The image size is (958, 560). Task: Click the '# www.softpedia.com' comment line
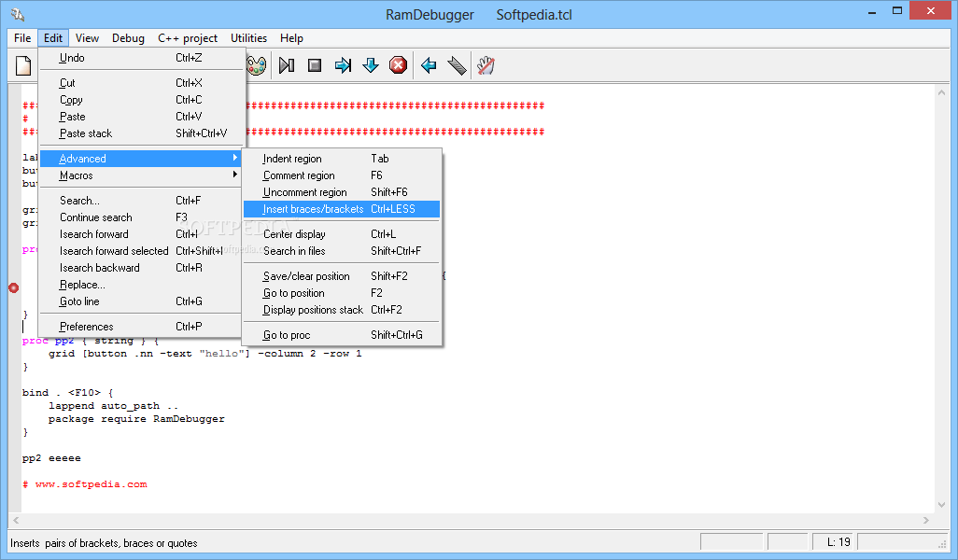(x=84, y=484)
